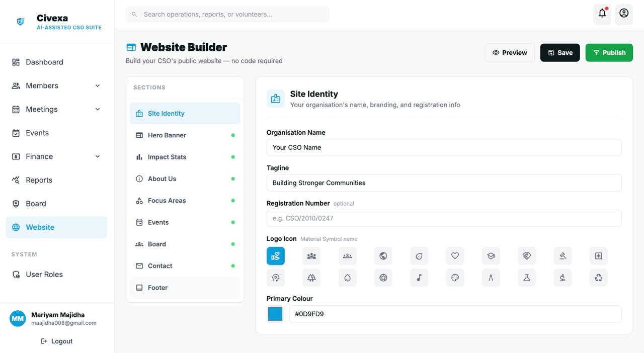Choose the music note logo icon

click(x=419, y=277)
